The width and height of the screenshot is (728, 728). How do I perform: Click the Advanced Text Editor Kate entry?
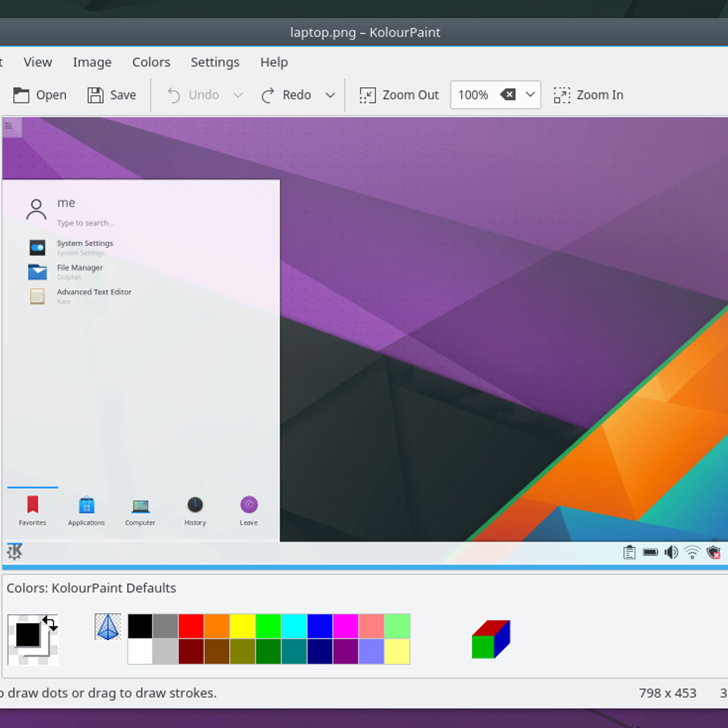(81, 296)
